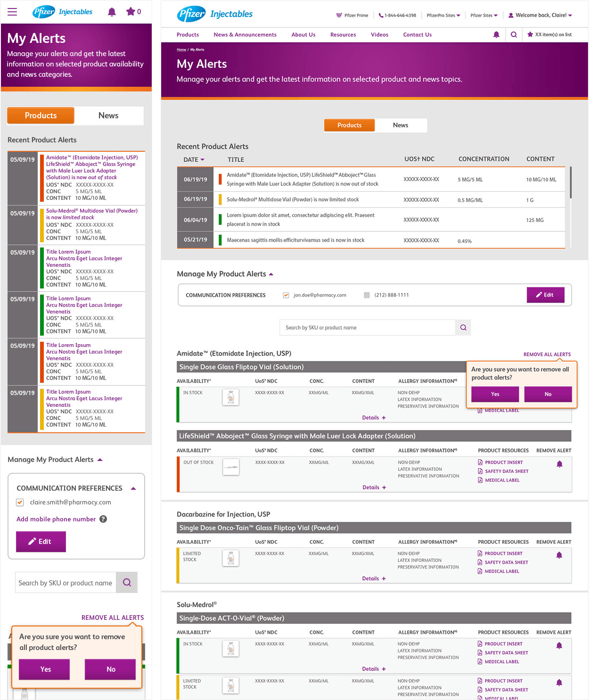Expand Details for the Amidate Fliptop Vial
This screenshot has height=700, width=589.
click(x=374, y=418)
